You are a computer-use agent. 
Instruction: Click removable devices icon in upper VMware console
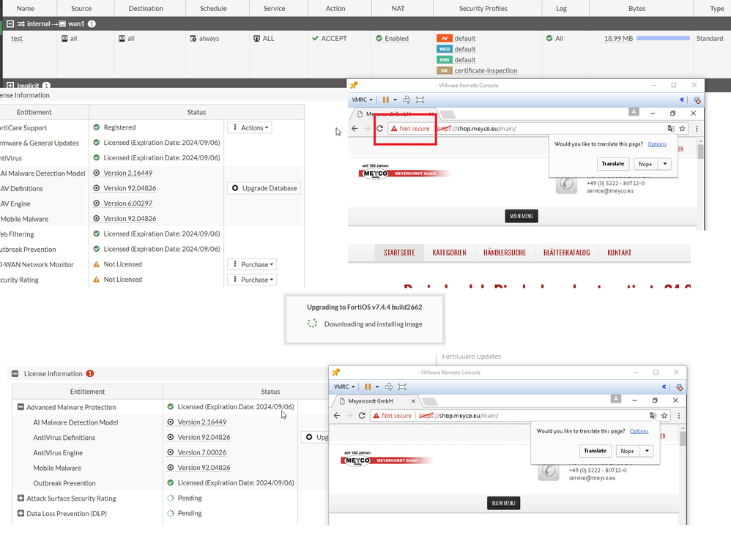click(697, 100)
